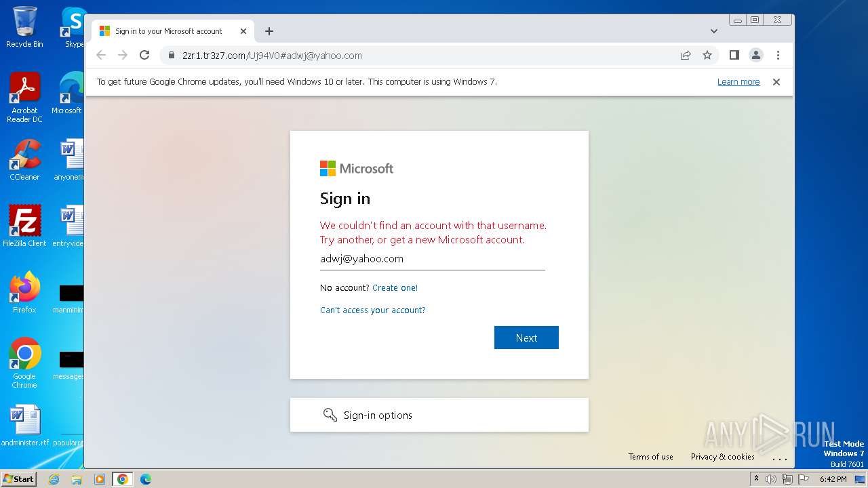Reload the page with the refresh icon
This screenshot has width=868, height=488.
click(144, 56)
